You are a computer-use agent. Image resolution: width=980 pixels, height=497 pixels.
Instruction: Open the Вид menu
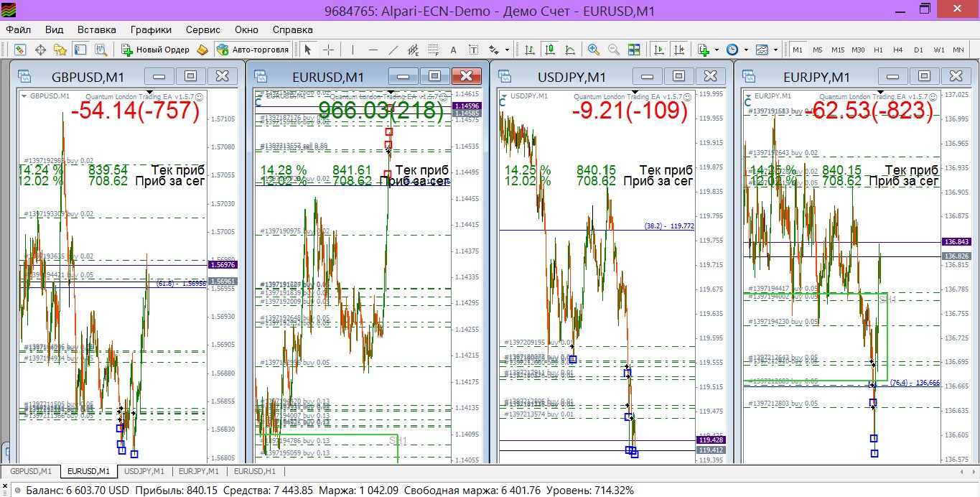tap(54, 29)
